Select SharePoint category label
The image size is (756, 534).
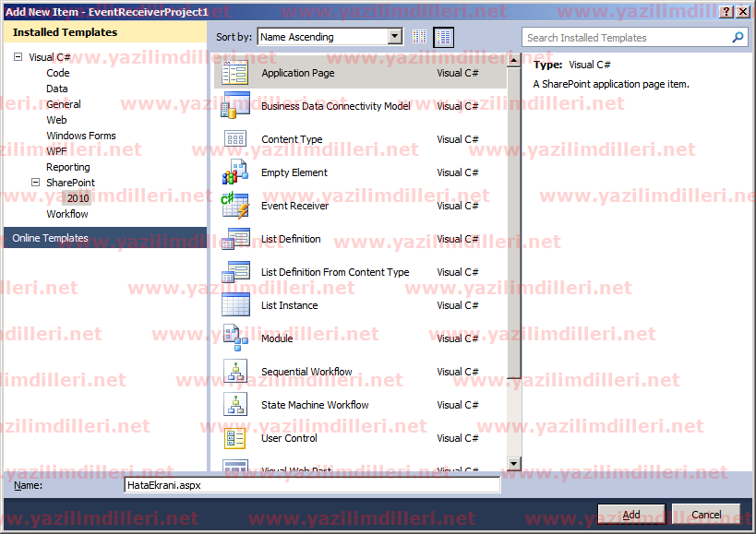click(70, 183)
